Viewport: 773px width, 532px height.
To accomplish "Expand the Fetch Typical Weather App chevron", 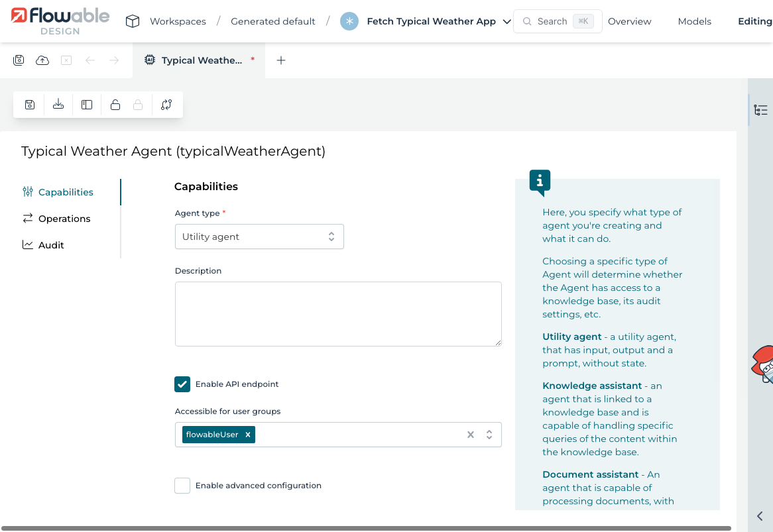I will pos(508,21).
